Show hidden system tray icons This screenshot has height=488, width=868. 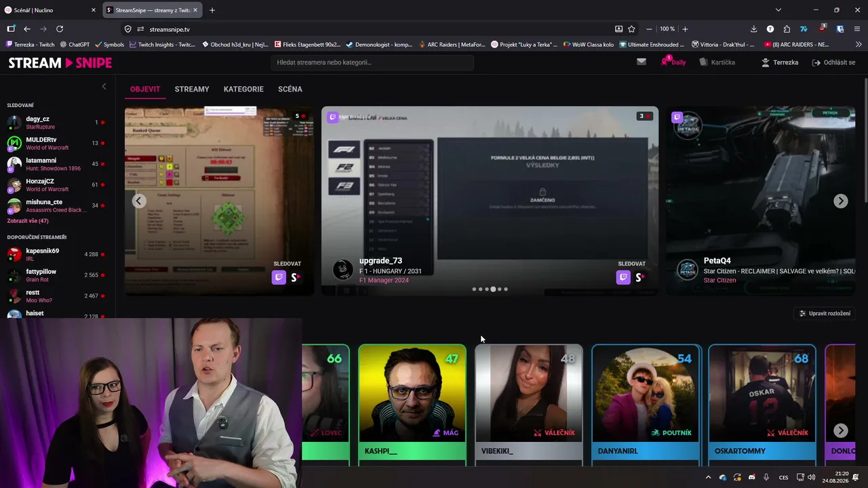point(709,477)
